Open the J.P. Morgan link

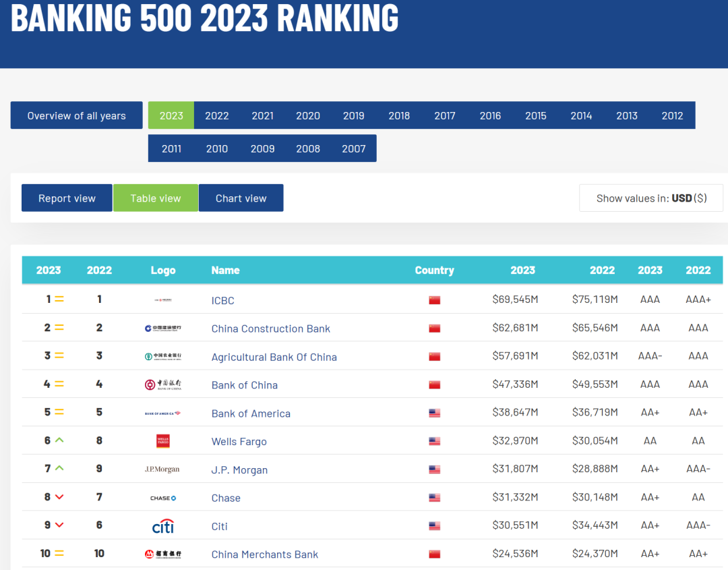coord(239,470)
